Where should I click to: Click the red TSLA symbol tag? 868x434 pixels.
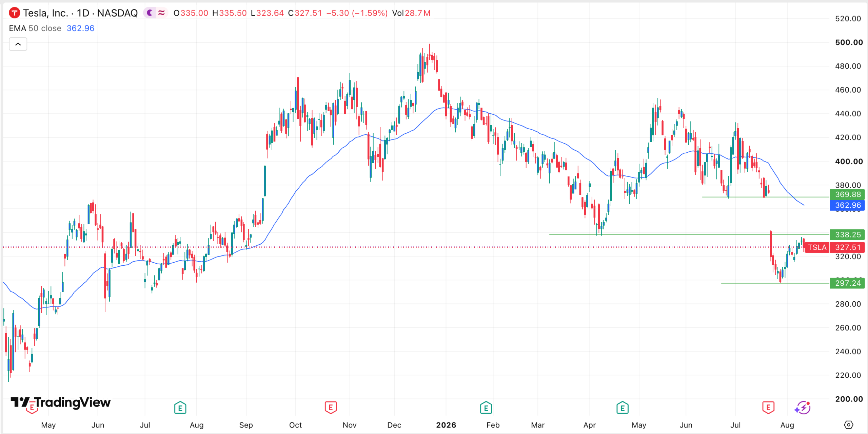click(x=817, y=247)
